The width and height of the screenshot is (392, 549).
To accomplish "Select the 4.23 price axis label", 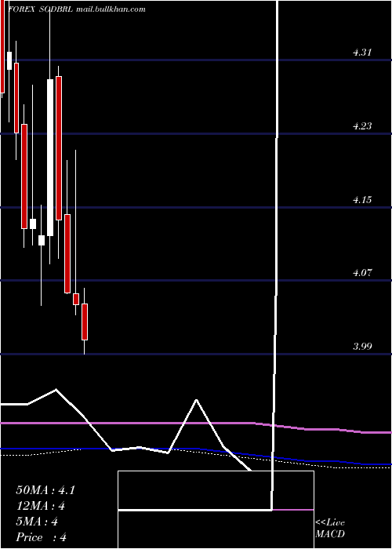I will [x=362, y=126].
